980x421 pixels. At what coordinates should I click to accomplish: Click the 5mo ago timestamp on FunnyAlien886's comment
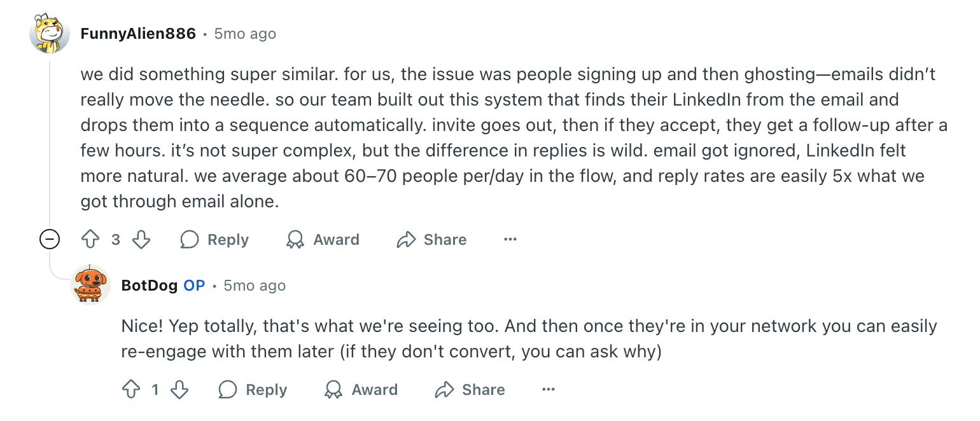pos(245,34)
